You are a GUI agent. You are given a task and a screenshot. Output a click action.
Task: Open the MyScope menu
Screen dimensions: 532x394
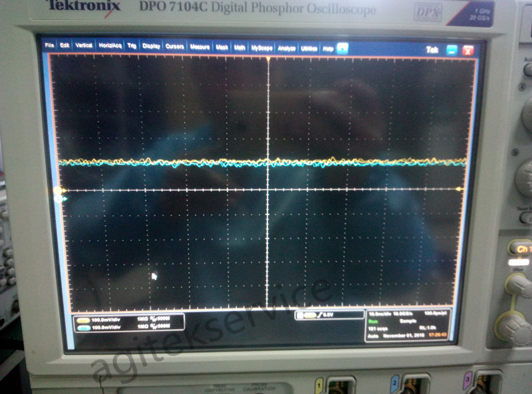(x=262, y=48)
